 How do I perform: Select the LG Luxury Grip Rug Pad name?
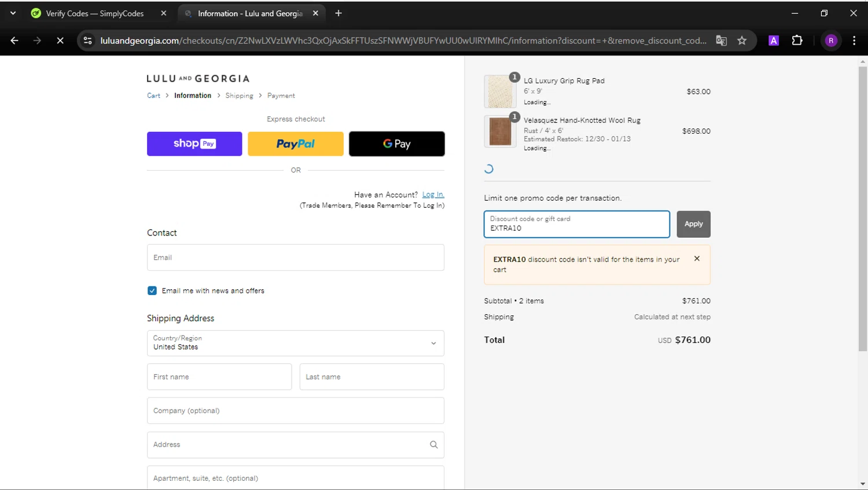pos(564,81)
